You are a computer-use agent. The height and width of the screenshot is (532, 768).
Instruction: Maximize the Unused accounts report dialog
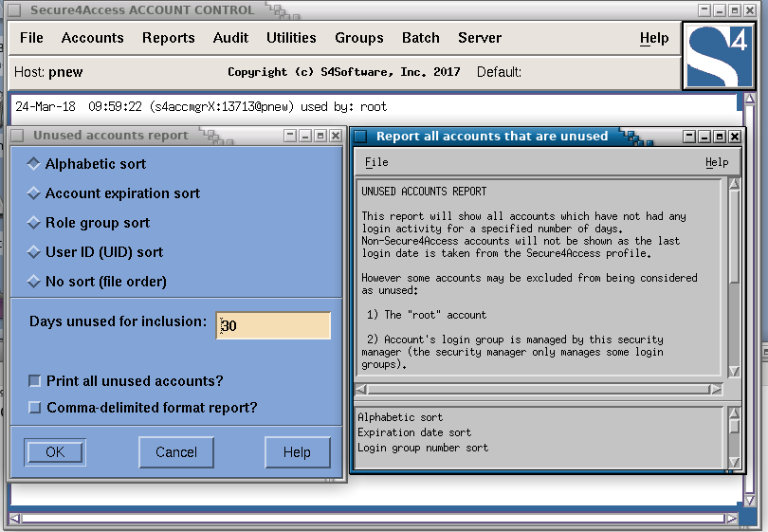320,136
